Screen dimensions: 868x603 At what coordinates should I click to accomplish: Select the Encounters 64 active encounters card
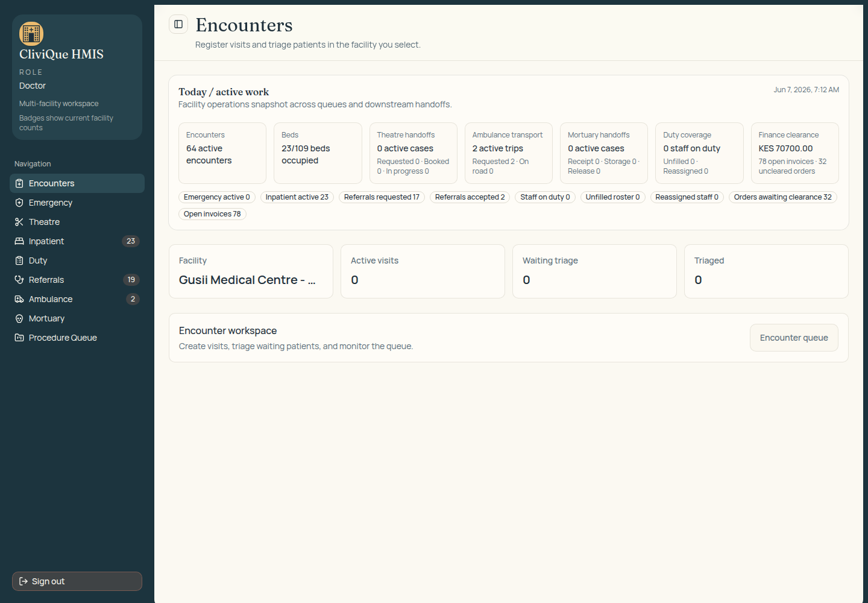[x=222, y=153]
